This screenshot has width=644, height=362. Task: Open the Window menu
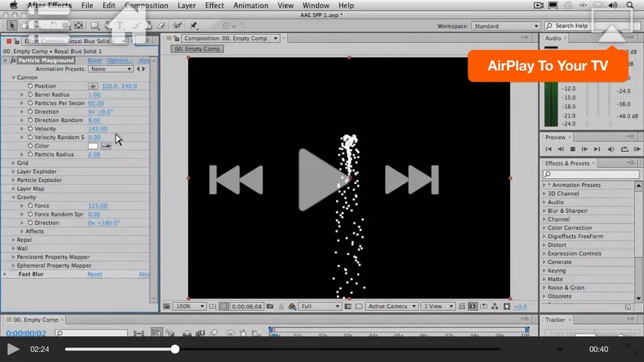click(x=315, y=5)
